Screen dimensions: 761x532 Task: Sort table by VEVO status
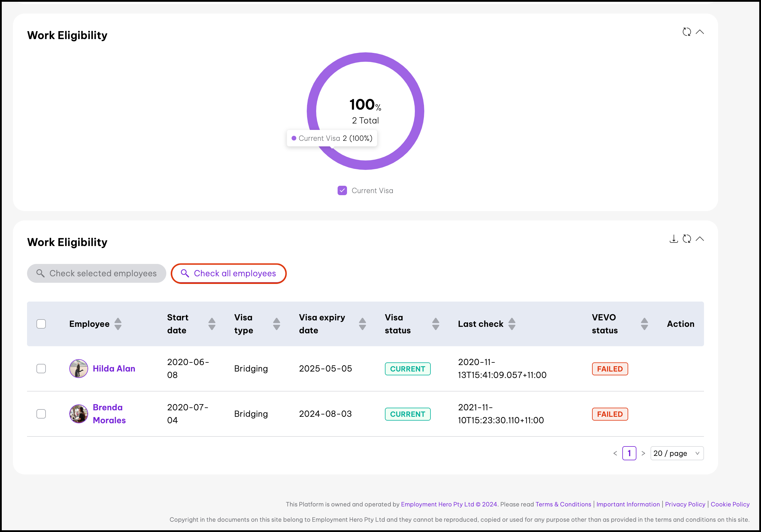(644, 324)
